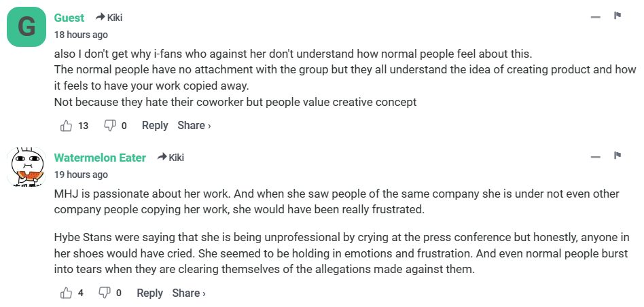Click Watermelon Eater's cartoon avatar
Viewport: 644px width, 307px height.
click(26, 167)
